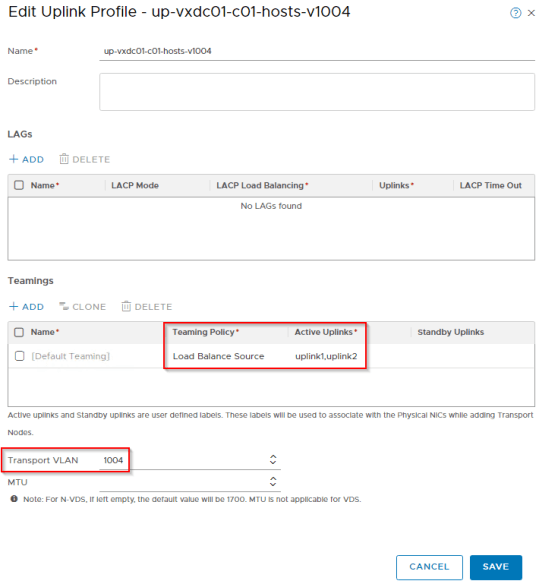The width and height of the screenshot is (539, 584).
Task: Close the Edit Uplink Profile dialog
Action: (531, 13)
